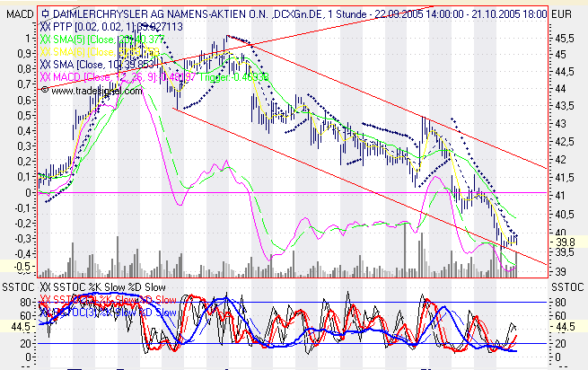Viewport: 588px width, 370px height.
Task: Click the highlighted 44.5 marker on right SSTOC axis
Action: (566, 327)
